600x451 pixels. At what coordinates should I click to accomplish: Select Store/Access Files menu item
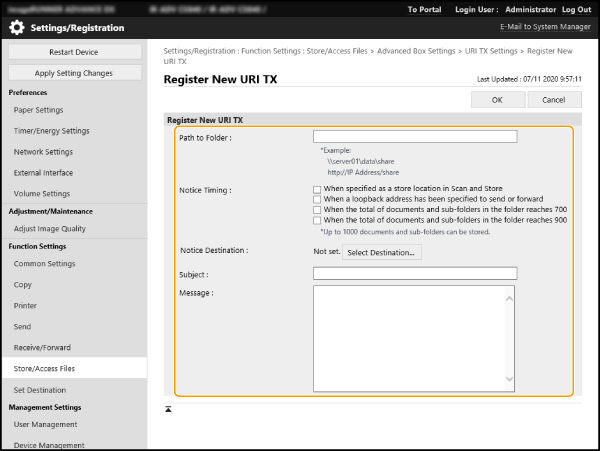(x=44, y=369)
